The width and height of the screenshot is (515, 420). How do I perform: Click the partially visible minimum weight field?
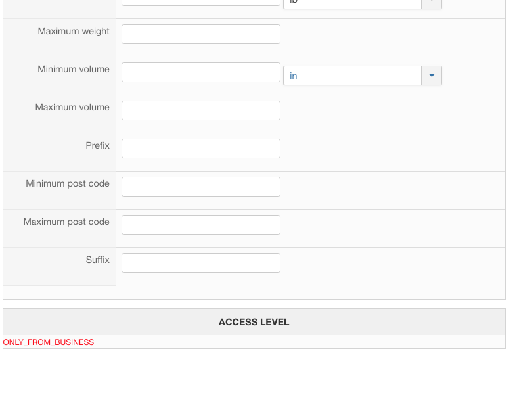tap(201, 3)
